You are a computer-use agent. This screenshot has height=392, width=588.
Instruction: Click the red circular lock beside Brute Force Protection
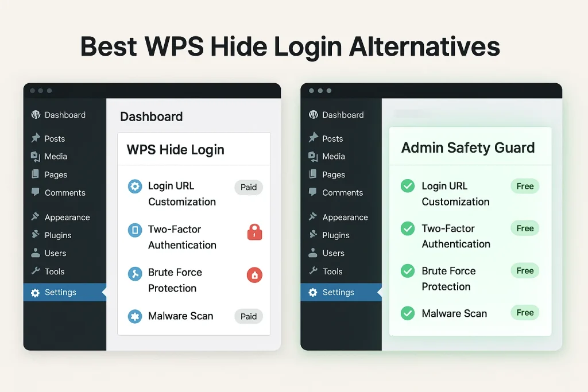[x=254, y=275]
